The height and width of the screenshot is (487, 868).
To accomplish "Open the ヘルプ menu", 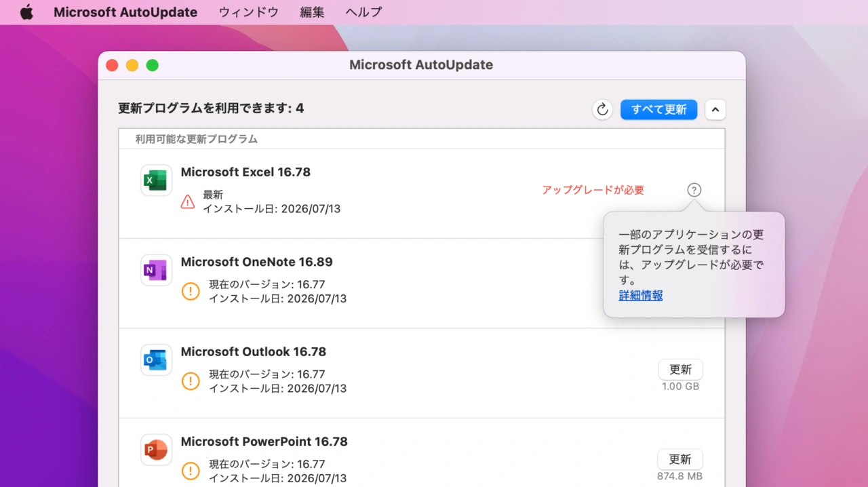I will tap(363, 12).
